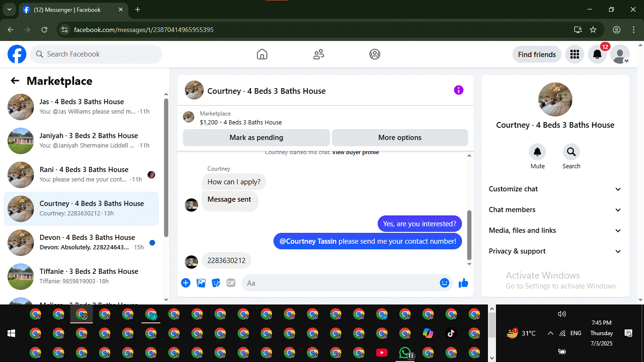
Task: Click the large Courtney profile photo
Action: click(x=555, y=99)
